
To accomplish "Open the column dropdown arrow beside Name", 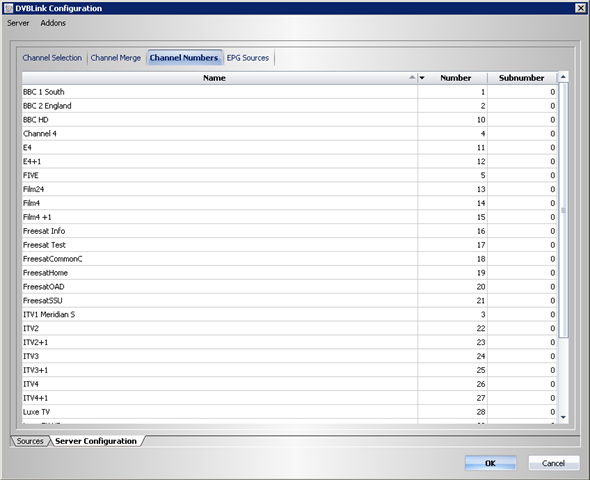I will point(422,78).
